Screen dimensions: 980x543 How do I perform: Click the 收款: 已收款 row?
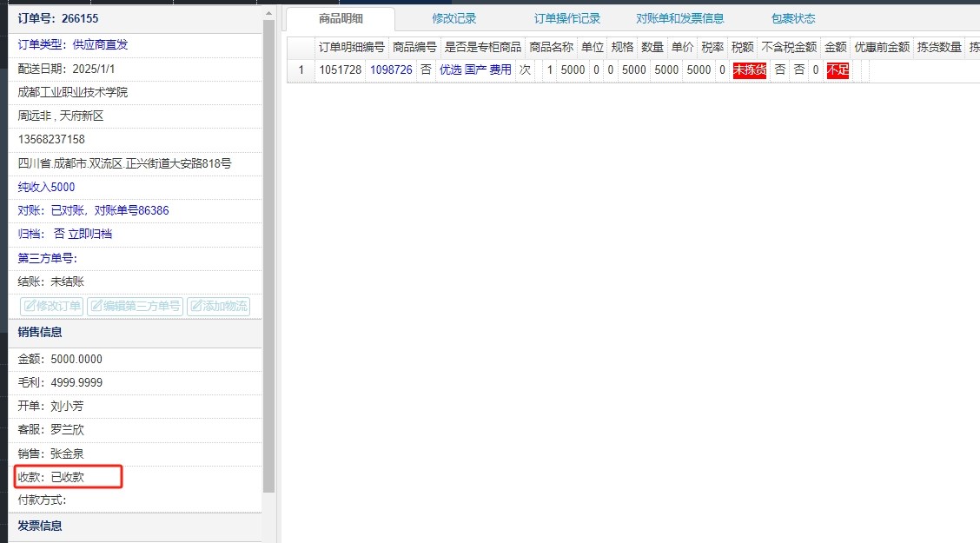pos(135,477)
